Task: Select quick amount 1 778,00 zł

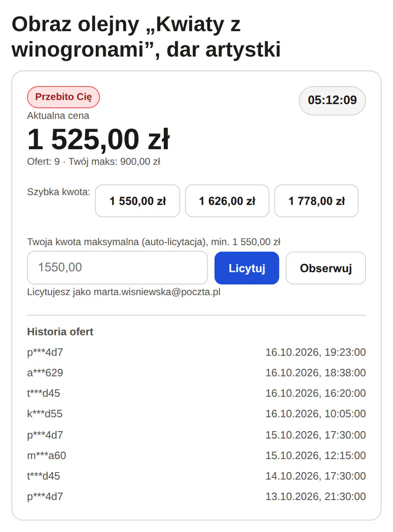Action: click(x=317, y=201)
